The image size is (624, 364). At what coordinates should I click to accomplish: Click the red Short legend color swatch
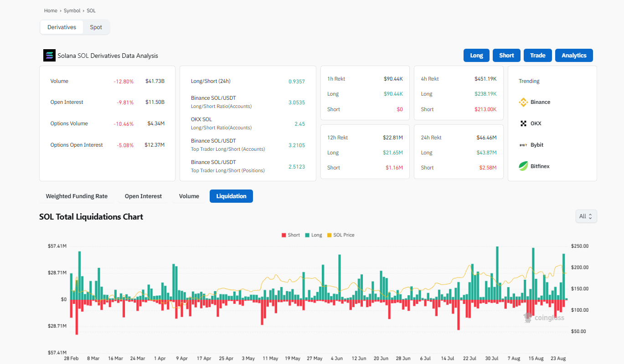tap(284, 235)
